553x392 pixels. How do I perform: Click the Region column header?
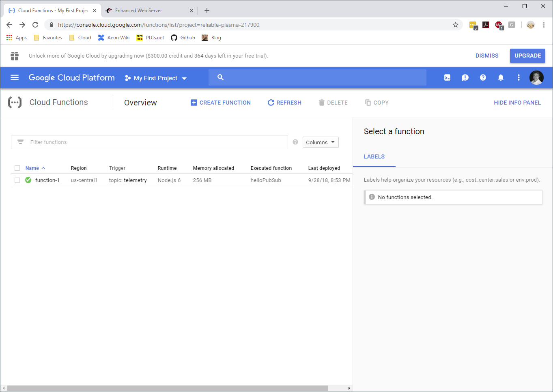pyautogui.click(x=79, y=168)
